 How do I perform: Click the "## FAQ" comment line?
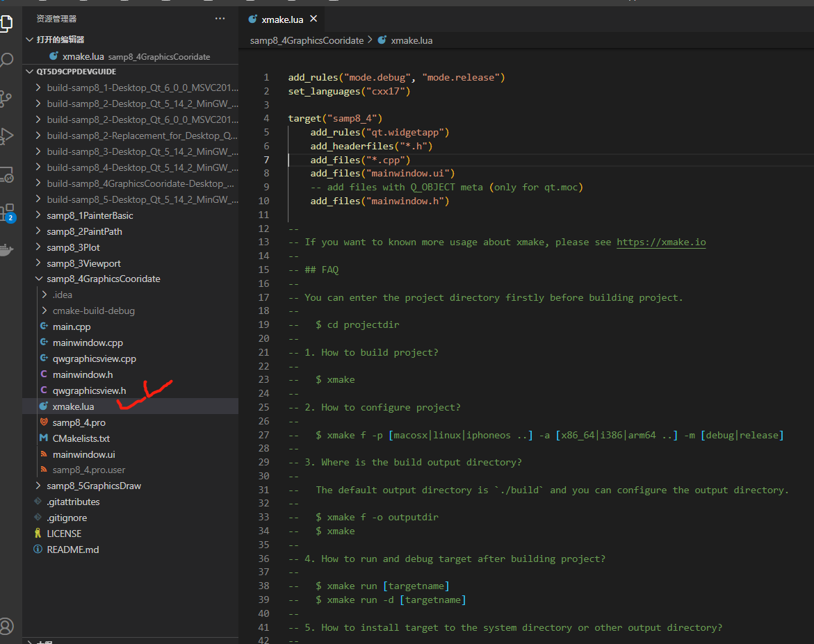[314, 270]
